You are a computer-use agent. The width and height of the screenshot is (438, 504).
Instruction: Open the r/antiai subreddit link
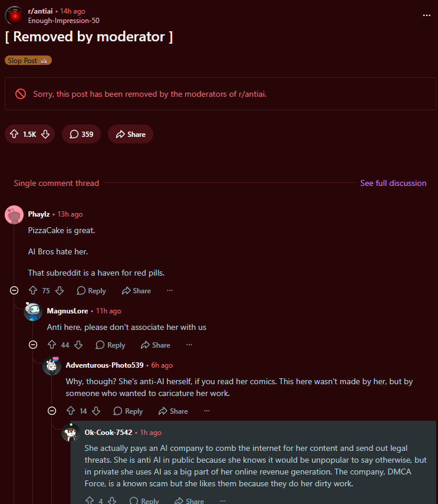[40, 11]
